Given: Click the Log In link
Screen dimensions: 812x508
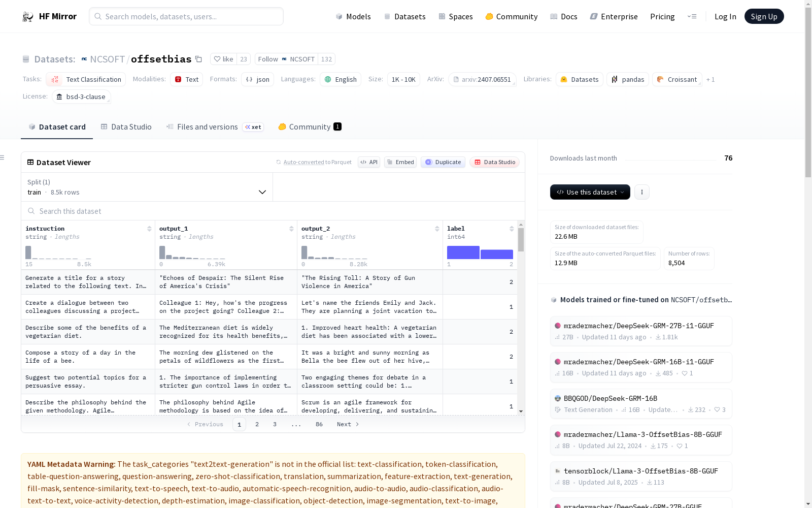Looking at the screenshot, I should coord(725,16).
